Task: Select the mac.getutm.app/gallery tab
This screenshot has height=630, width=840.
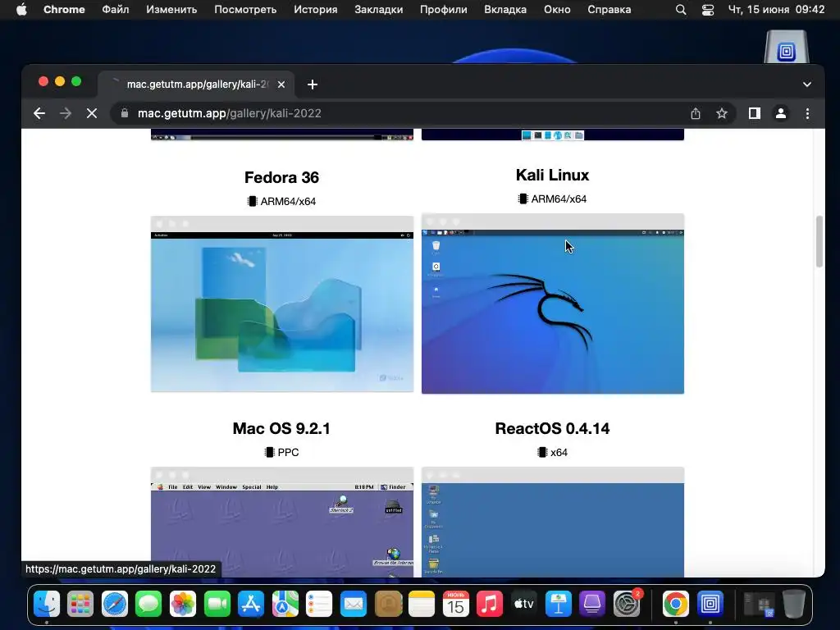Action: tap(197, 84)
